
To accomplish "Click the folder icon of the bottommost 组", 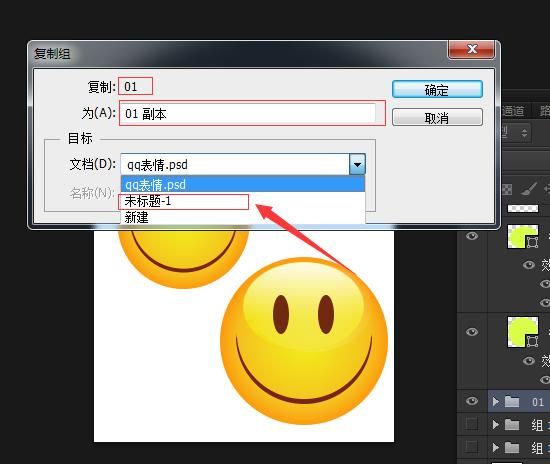I will [x=512, y=447].
